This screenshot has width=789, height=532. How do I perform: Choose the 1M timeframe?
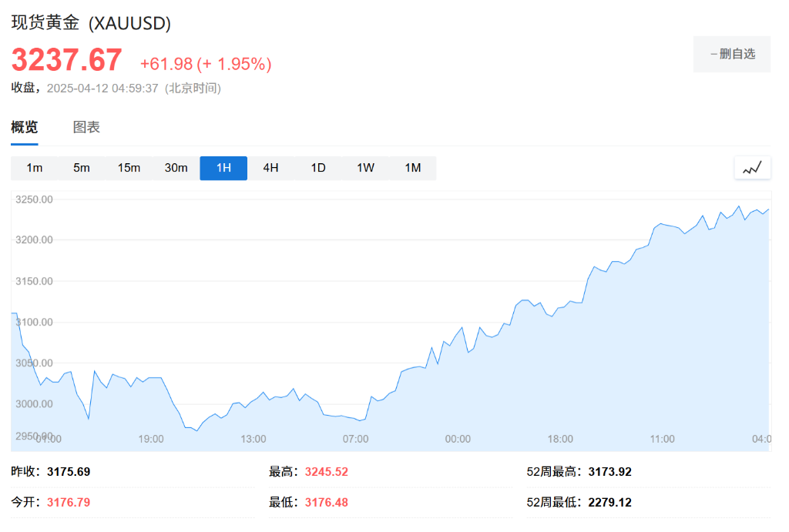tap(413, 168)
